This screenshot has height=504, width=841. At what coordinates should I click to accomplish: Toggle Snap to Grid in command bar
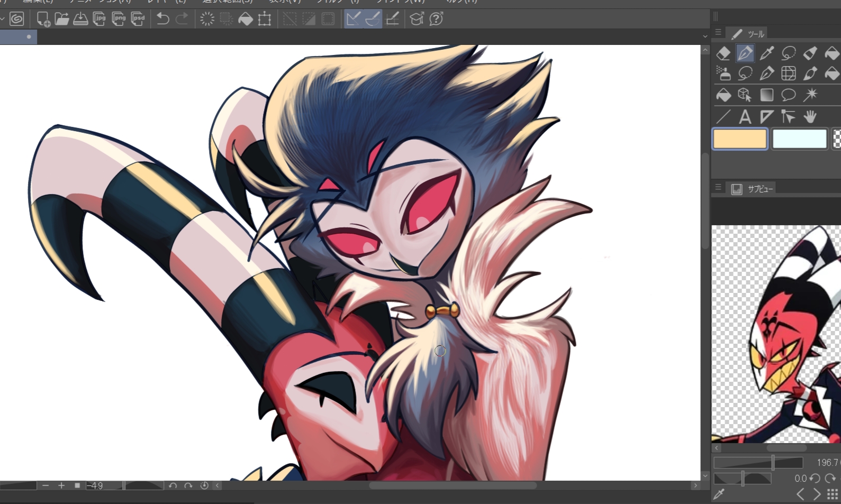[392, 19]
